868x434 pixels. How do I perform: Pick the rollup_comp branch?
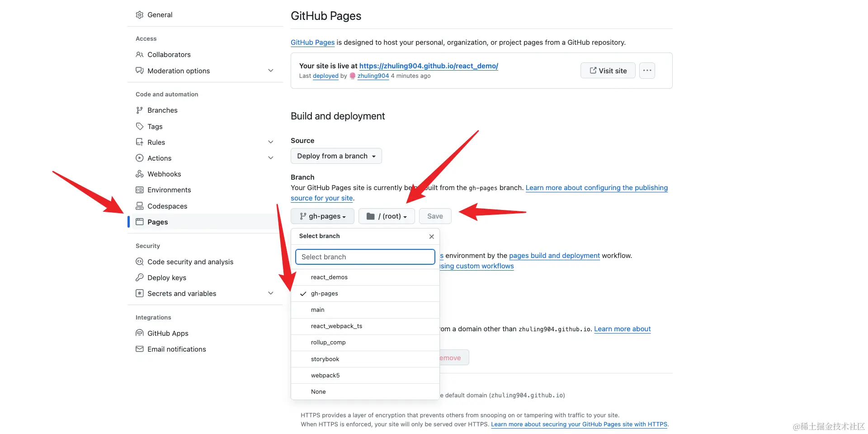pos(365,343)
